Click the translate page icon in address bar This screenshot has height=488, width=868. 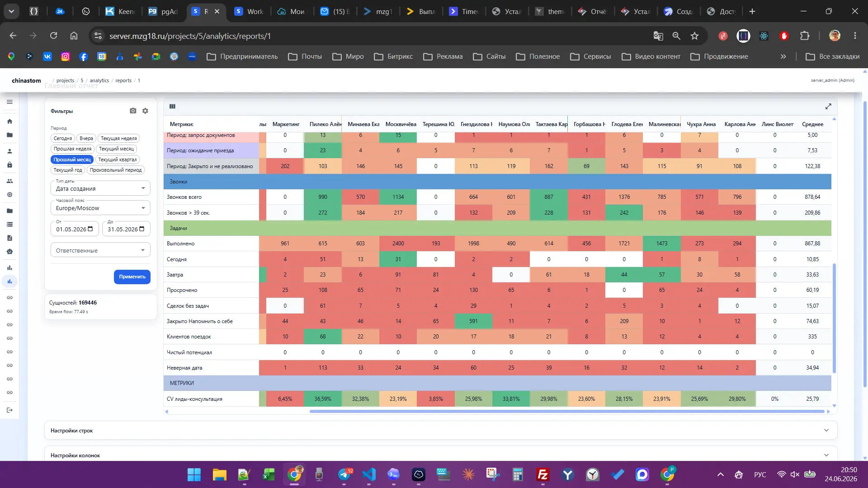tap(658, 36)
